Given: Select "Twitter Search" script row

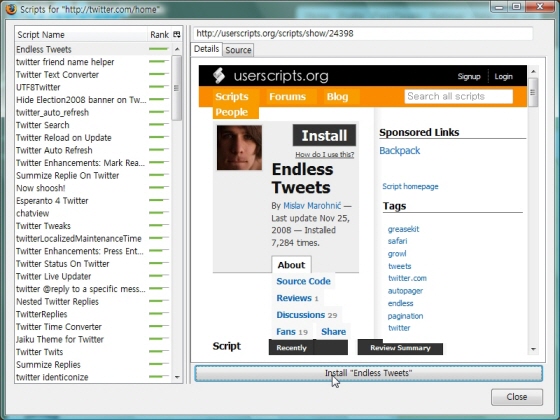Looking at the screenshot, I should (x=93, y=125).
